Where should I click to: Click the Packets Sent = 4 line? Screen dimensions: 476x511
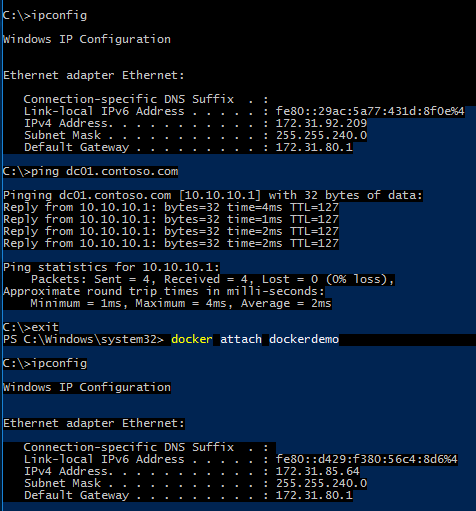[x=212, y=279]
